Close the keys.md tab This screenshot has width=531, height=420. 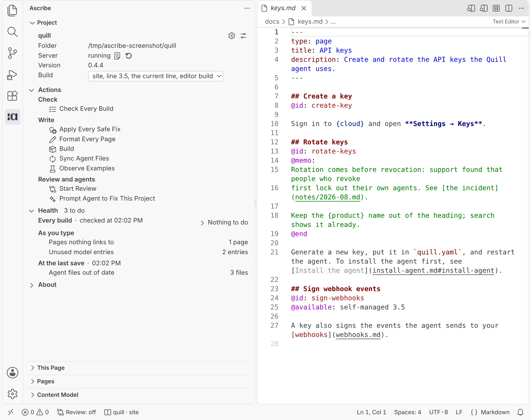(304, 8)
